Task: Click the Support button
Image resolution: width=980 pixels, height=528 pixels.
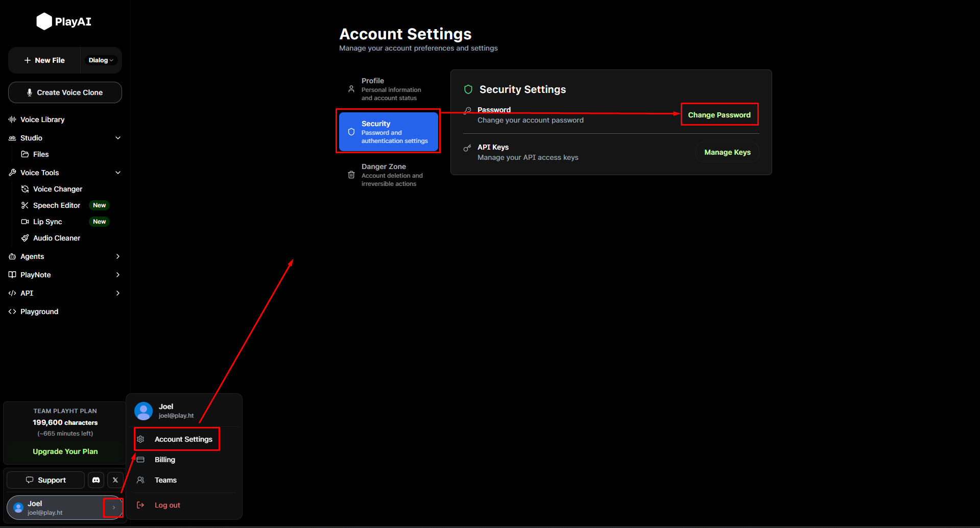Action: [x=45, y=480]
